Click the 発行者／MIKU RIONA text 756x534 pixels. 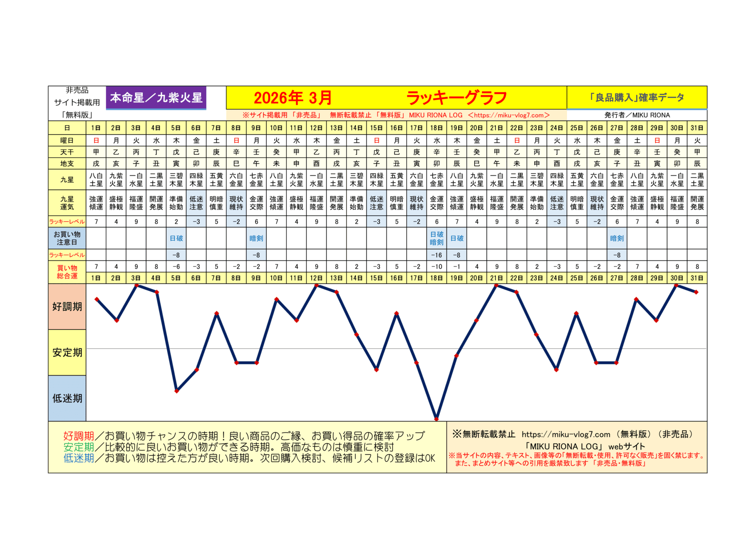pyautogui.click(x=637, y=115)
